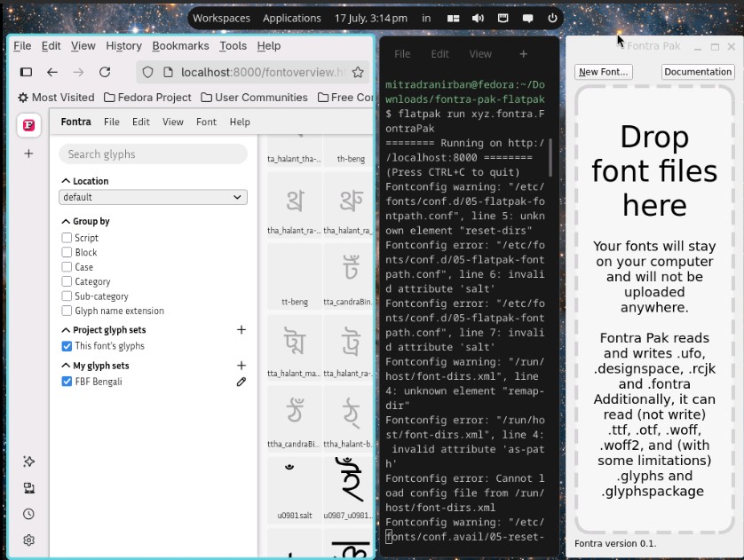Image resolution: width=744 pixels, height=560 pixels.
Task: Add a new personal glyph set with plus icon
Action: (x=241, y=365)
